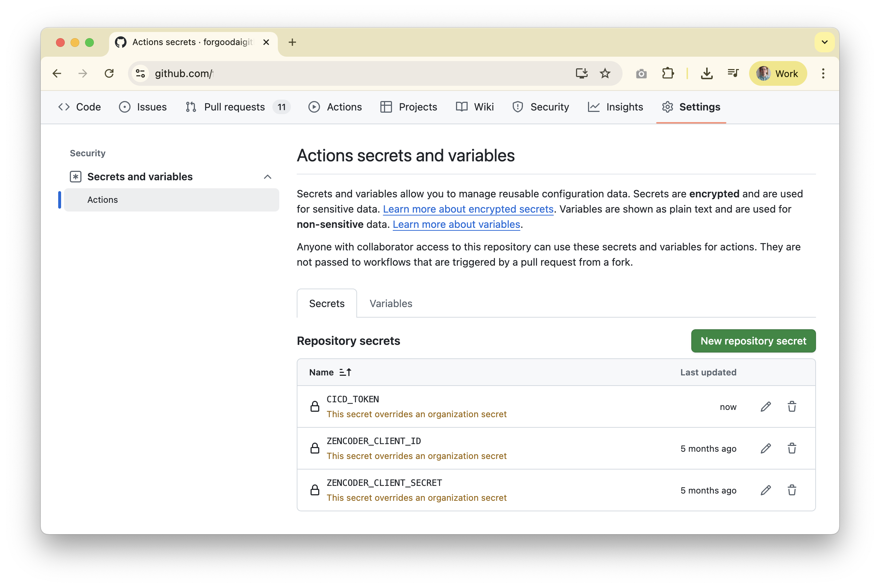Toggle the Name column sort arrow
This screenshot has width=880, height=588.
pos(345,372)
